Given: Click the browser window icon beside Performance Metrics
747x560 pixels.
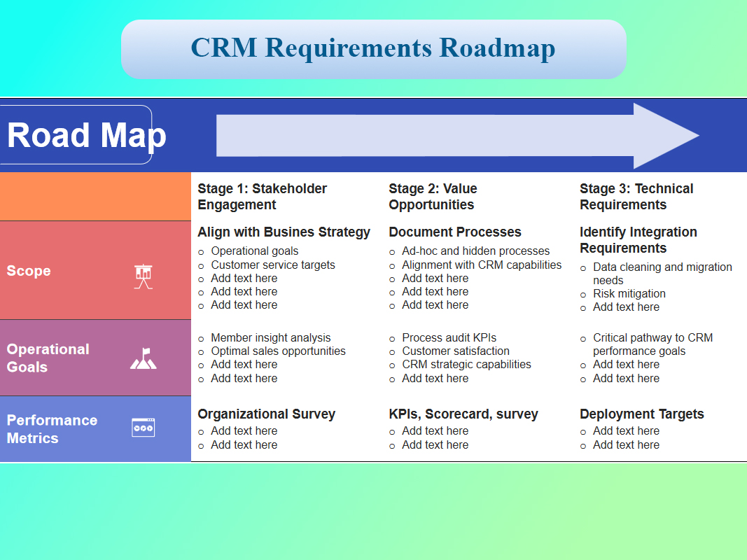Looking at the screenshot, I should coord(144,427).
